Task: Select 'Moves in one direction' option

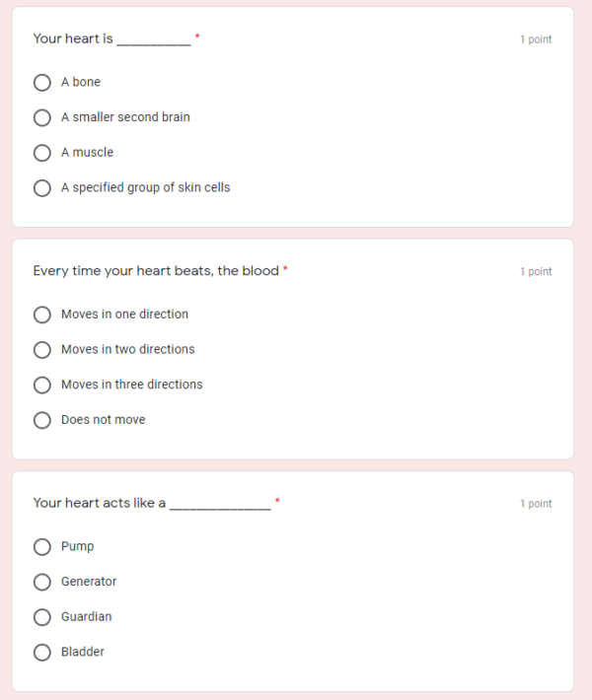Action: tap(42, 315)
